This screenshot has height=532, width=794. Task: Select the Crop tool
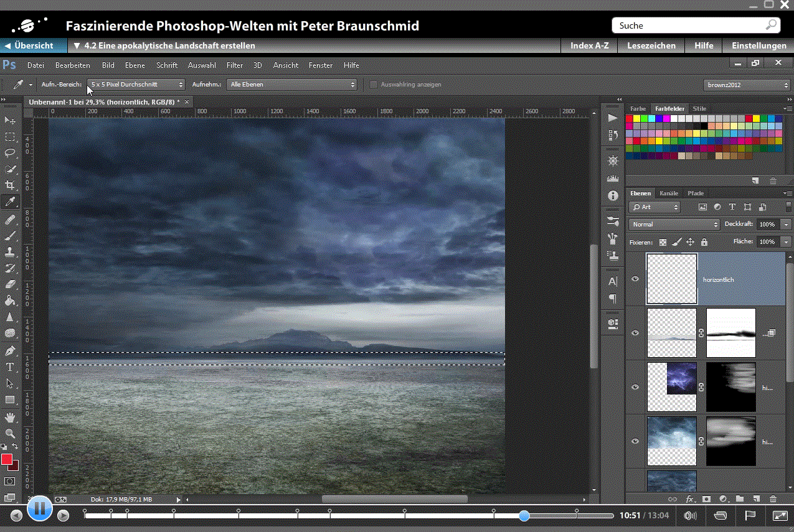(x=10, y=185)
